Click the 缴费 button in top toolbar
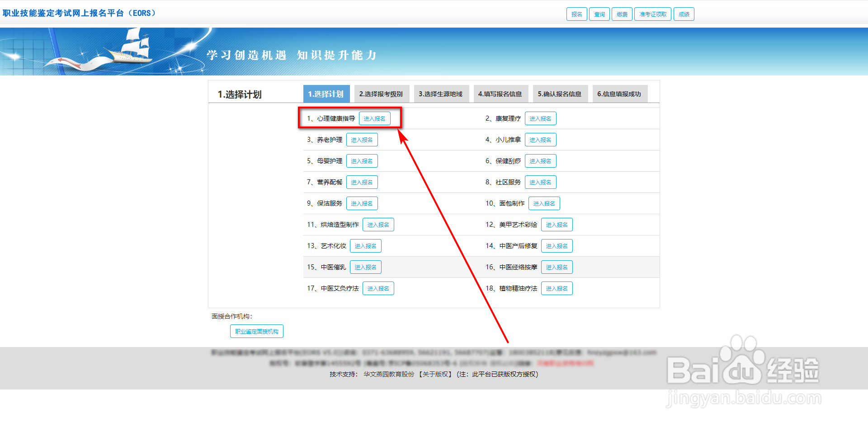The width and height of the screenshot is (868, 427). tap(622, 14)
